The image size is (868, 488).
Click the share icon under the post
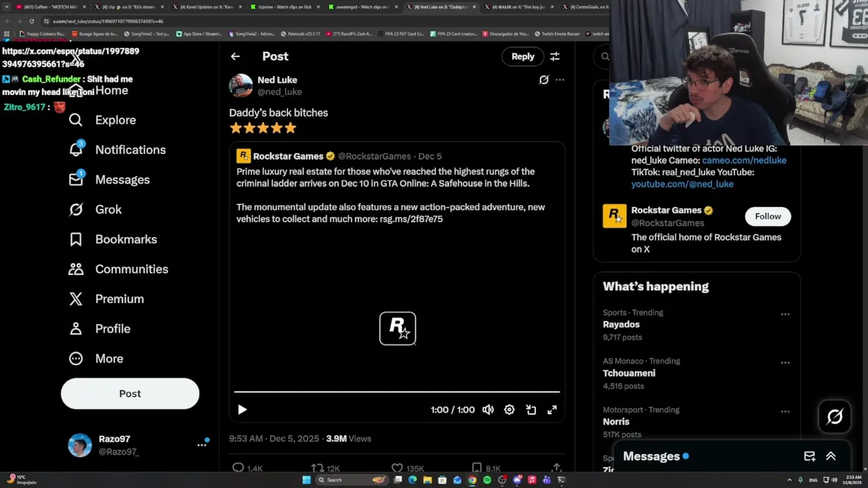tap(556, 468)
